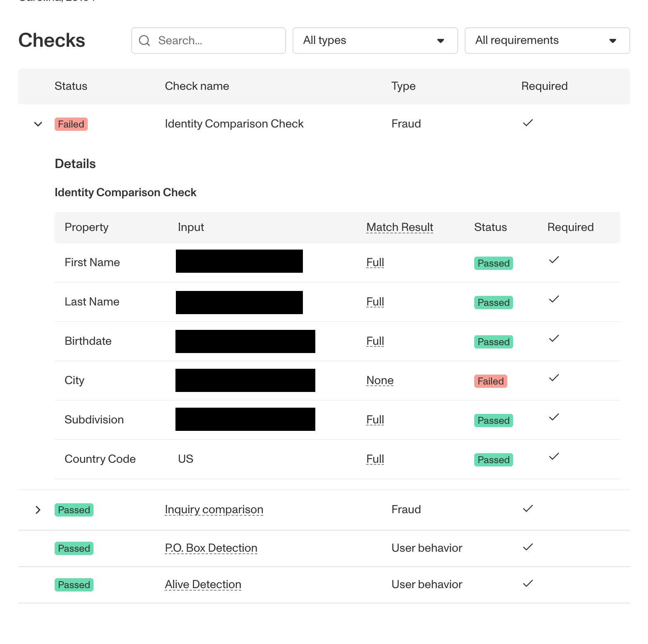This screenshot has height=644, width=648.
Task: Open the Alive Detection link
Action: coord(203,584)
